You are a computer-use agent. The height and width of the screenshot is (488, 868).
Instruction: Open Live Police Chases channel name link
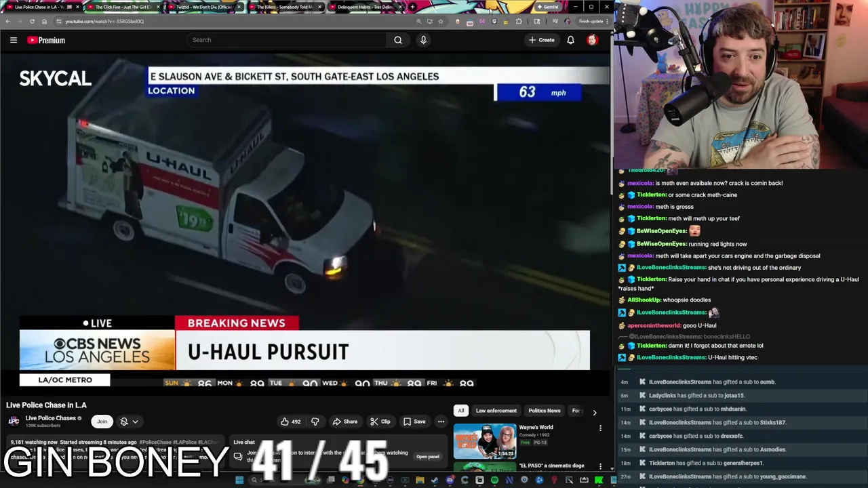51,418
